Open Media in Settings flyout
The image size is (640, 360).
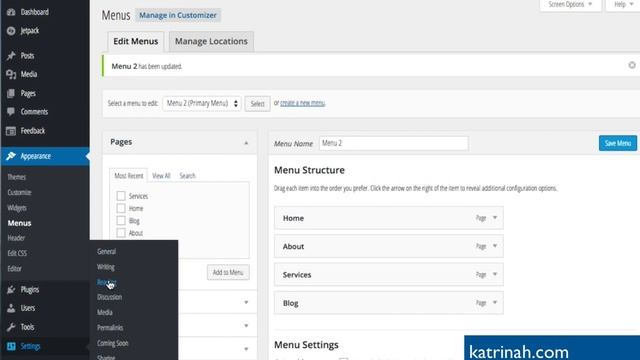click(104, 312)
